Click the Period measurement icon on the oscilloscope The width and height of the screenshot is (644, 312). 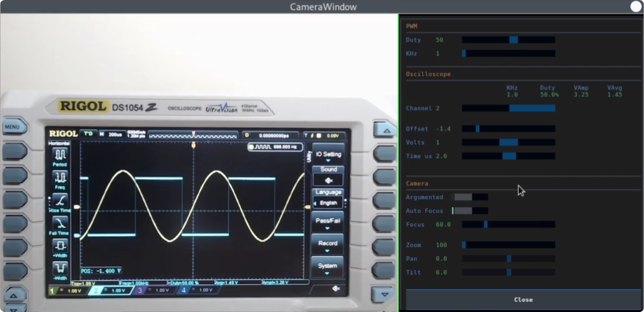pyautogui.click(x=61, y=155)
